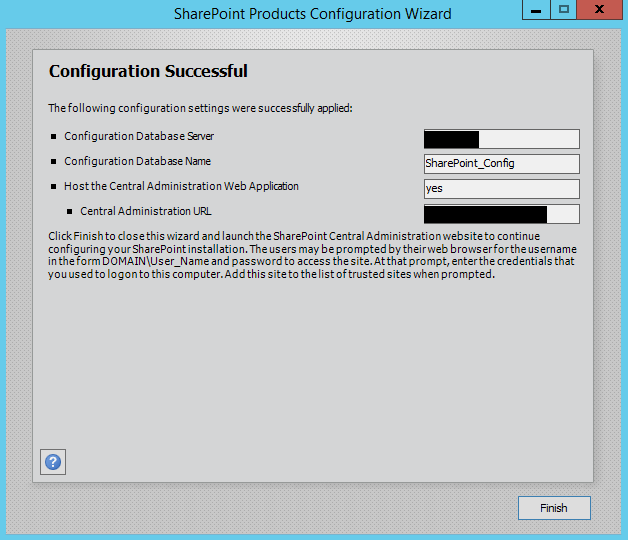Click the 'following configuration settings were successfully applied' text
This screenshot has width=628, height=540.
[200, 108]
